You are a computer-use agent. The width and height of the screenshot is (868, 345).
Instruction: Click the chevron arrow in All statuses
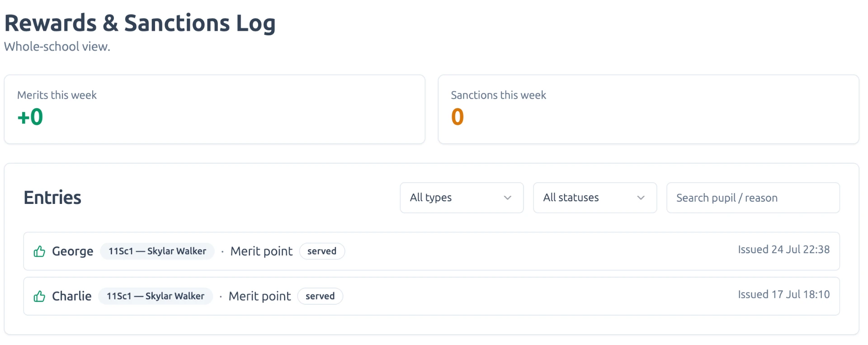pos(641,198)
